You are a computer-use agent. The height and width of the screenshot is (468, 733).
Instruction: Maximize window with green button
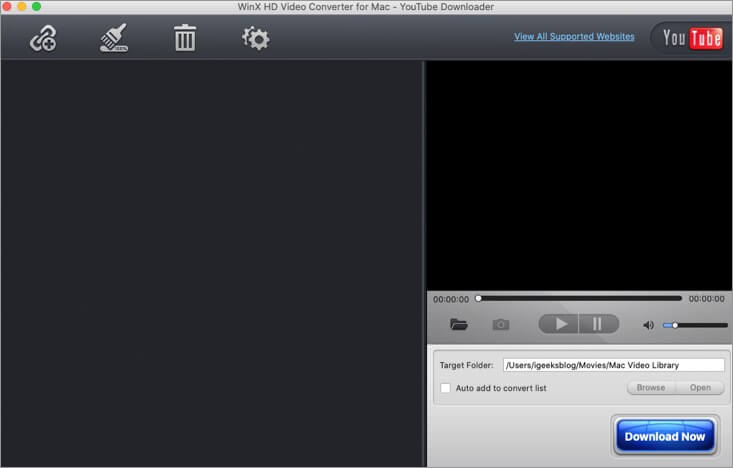click(36, 7)
